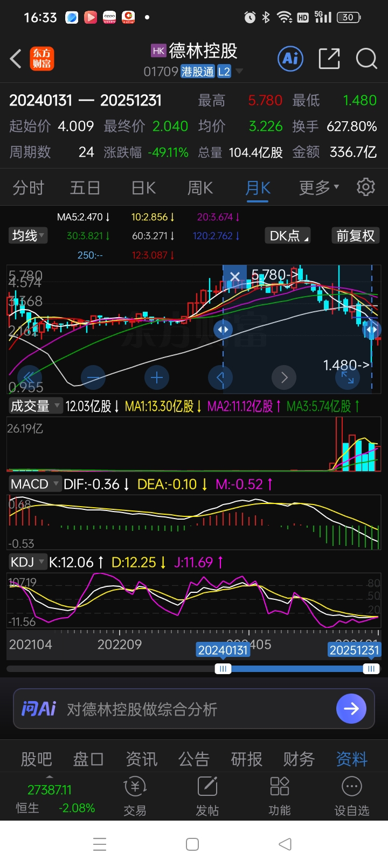388x868 pixels.
Task: Open the search magnifier icon
Action: click(x=366, y=58)
